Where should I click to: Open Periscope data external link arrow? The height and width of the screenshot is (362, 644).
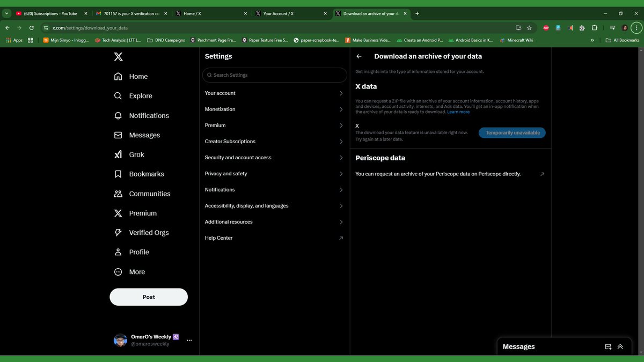pos(542,174)
